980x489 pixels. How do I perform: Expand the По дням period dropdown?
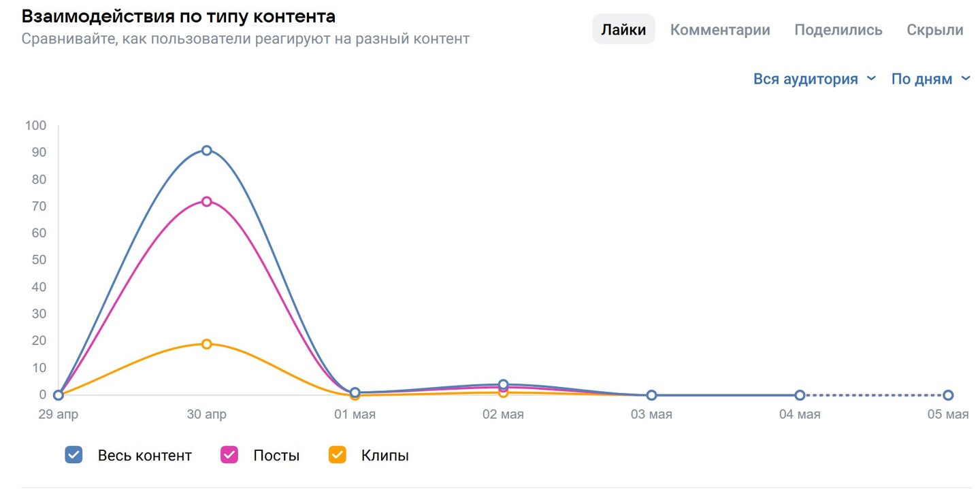pyautogui.click(x=922, y=79)
